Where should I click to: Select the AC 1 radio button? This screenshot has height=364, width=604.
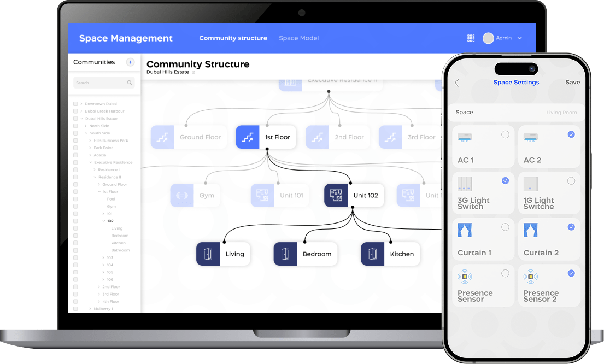click(x=505, y=134)
